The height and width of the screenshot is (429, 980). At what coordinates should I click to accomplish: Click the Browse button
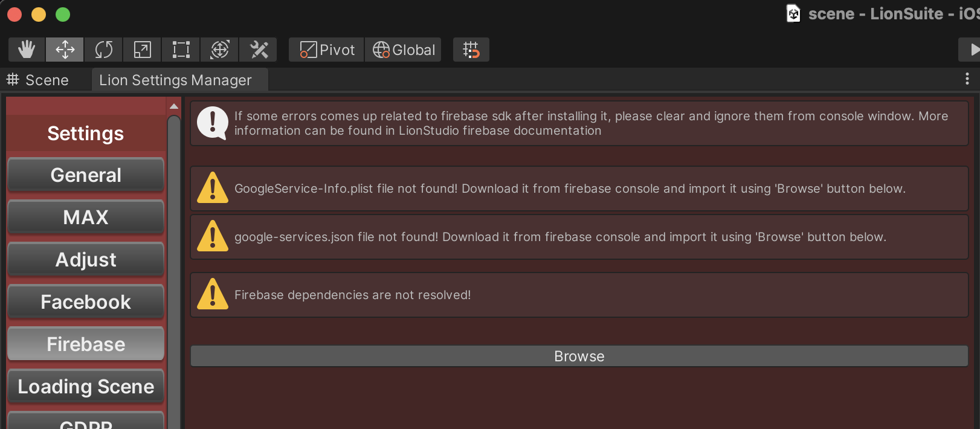pos(579,356)
